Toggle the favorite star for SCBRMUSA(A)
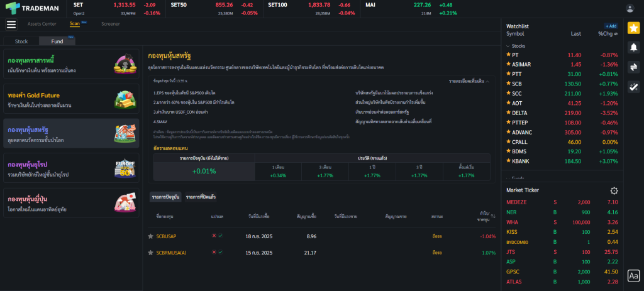Screen dimensions: 644x291 (x=150, y=253)
